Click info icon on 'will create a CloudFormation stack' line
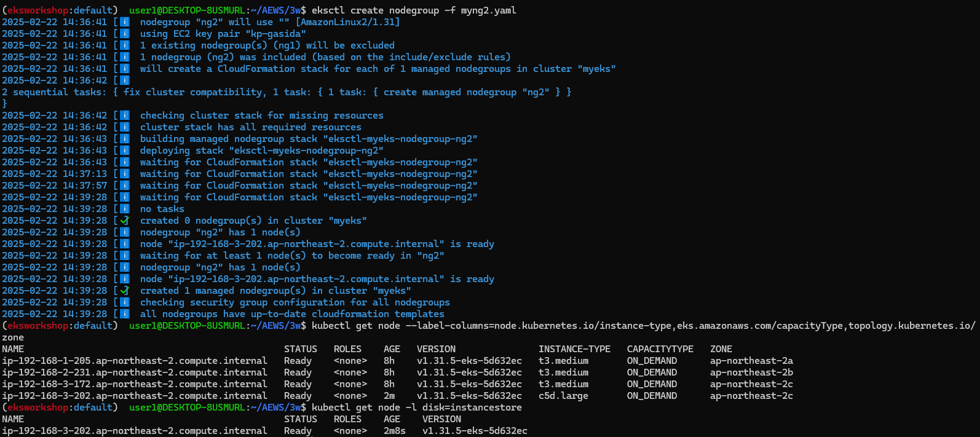Image resolution: width=980 pixels, height=437 pixels. 125,69
